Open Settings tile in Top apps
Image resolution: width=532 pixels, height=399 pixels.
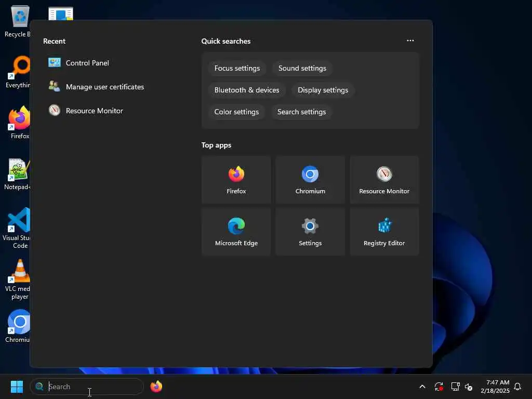310,232
